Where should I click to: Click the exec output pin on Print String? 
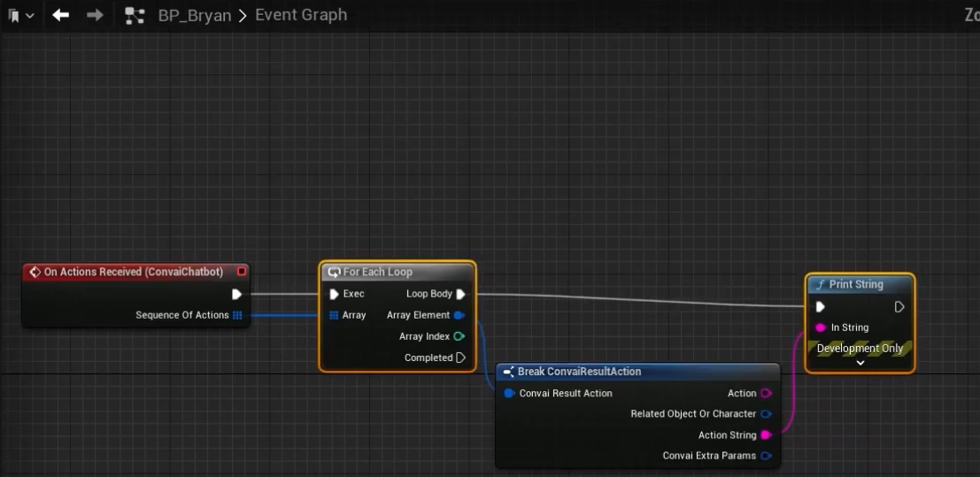[899, 307]
